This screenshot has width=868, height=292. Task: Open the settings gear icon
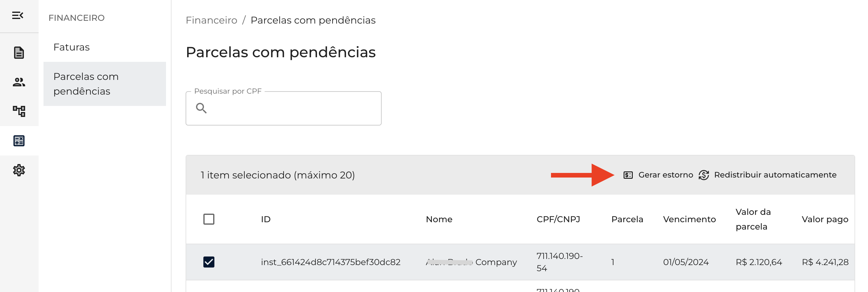(19, 170)
